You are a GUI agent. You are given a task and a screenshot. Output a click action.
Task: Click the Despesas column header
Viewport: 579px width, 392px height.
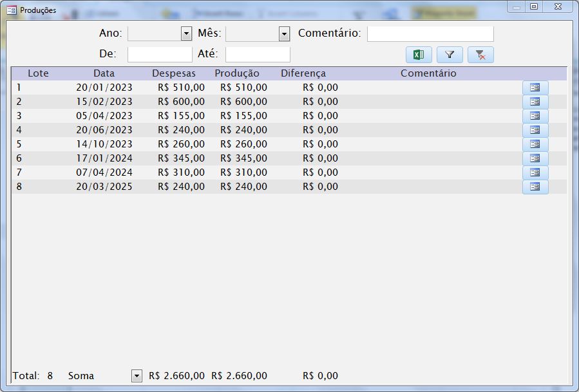[x=173, y=73]
